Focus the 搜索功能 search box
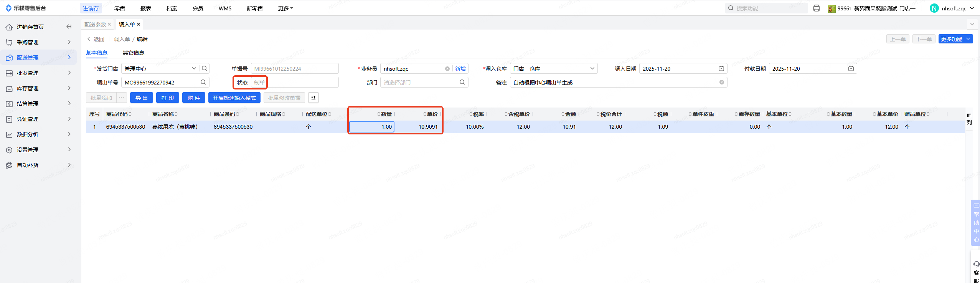 766,8
